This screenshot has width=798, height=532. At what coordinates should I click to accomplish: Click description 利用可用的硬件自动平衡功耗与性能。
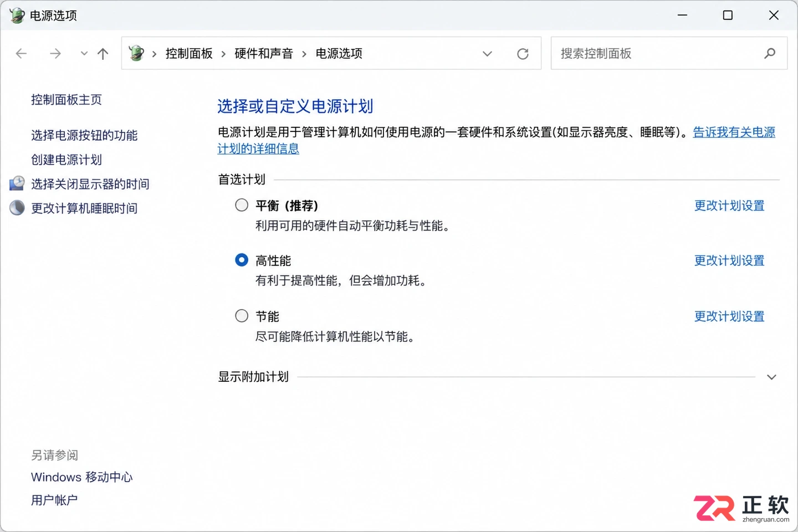point(354,226)
